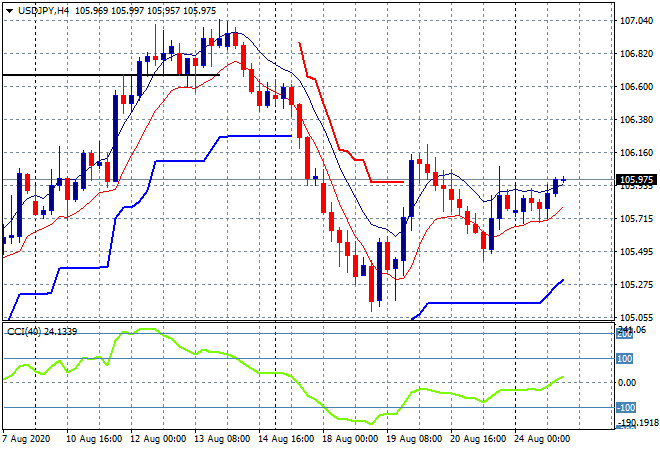660x450 pixels.
Task: Click the 106.380 price axis label
Action: tap(636, 120)
